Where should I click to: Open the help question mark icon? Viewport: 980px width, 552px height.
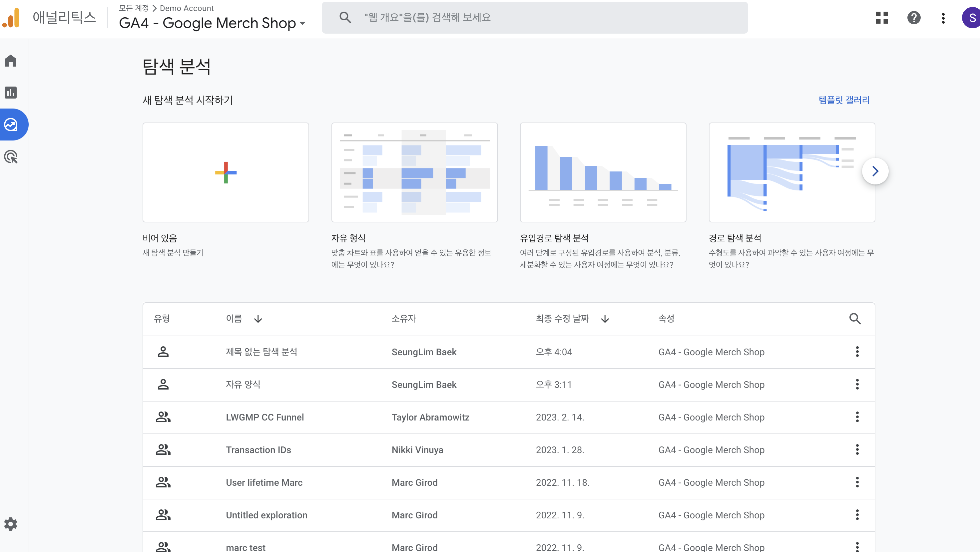[x=913, y=18]
